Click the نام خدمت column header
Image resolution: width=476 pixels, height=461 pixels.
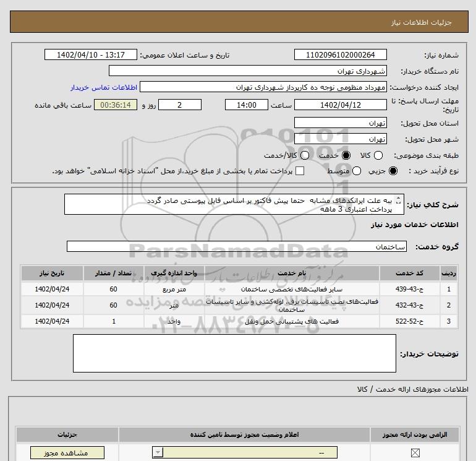(292, 273)
